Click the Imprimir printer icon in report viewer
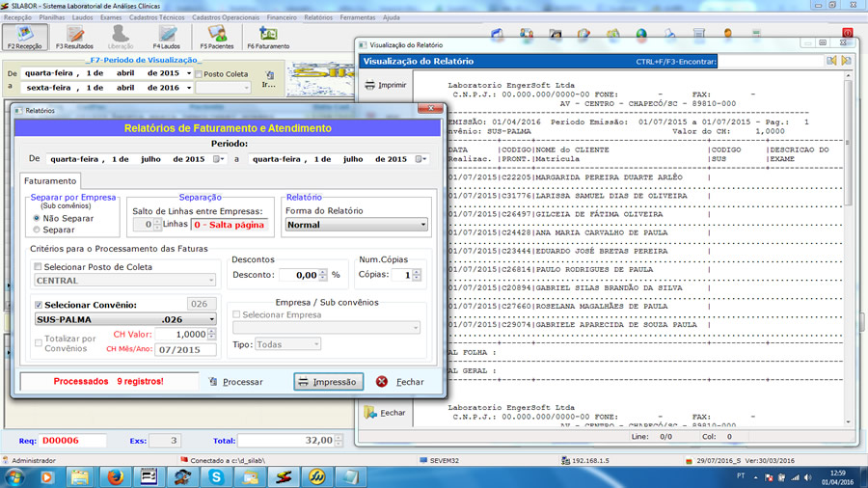The width and height of the screenshot is (868, 488). click(386, 85)
